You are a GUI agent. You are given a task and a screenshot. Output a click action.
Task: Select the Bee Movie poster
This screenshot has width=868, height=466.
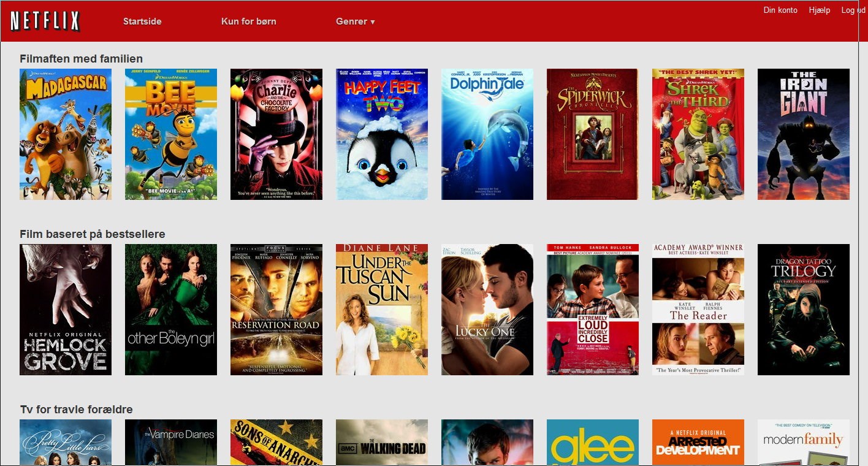tap(171, 134)
